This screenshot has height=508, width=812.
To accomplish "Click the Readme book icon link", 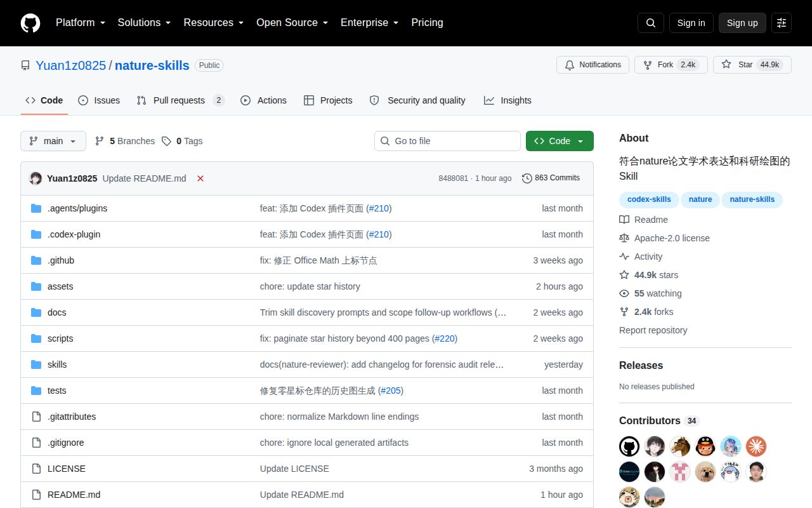I will point(624,220).
